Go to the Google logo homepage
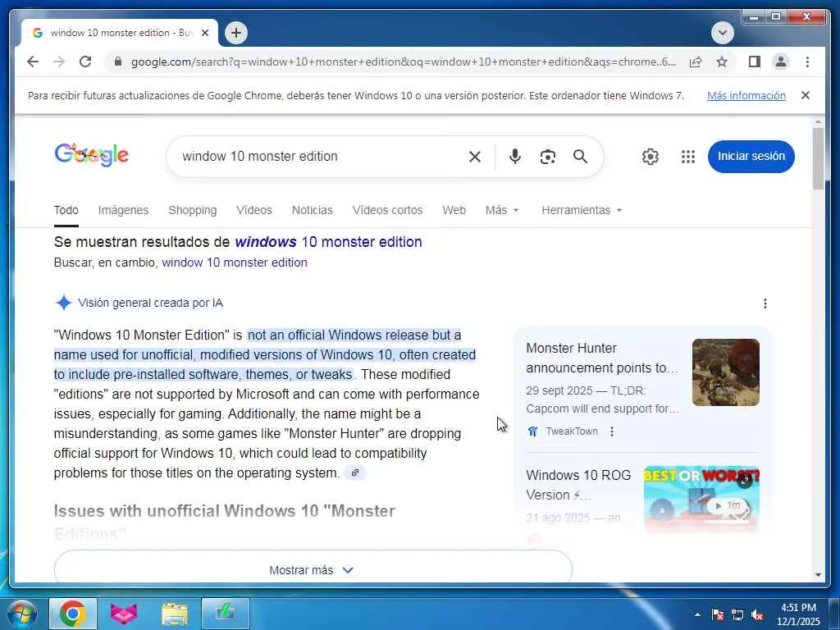The height and width of the screenshot is (630, 840). [x=92, y=155]
